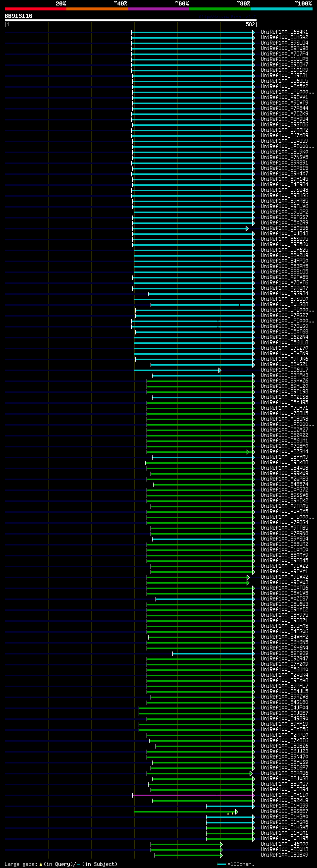The image size is (317, 868).
Task: Click the purple C0H1I0 alignment bar
Action: [194, 795]
